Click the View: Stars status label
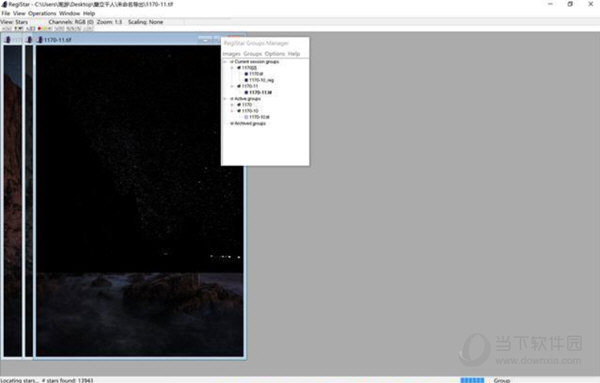The width and height of the screenshot is (600, 383). pyautogui.click(x=14, y=22)
